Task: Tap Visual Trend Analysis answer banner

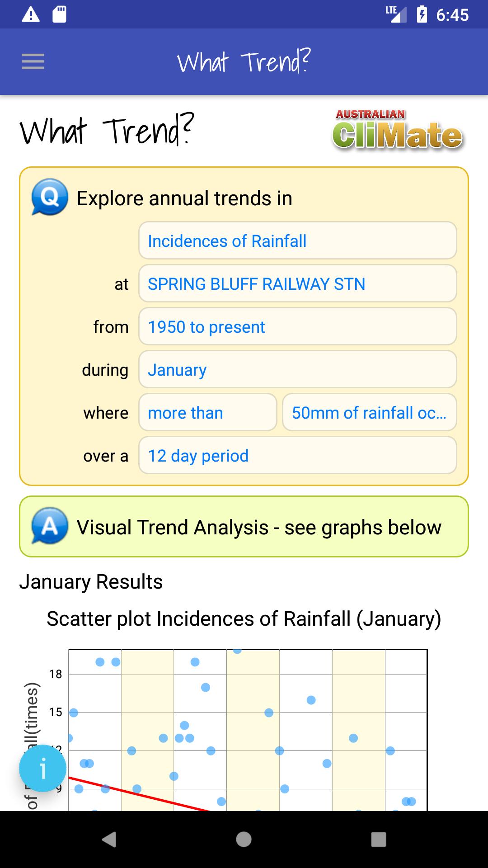Action: (258, 527)
